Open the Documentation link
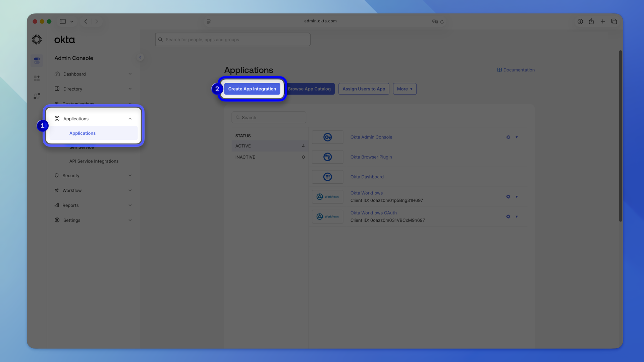Viewport: 644px width, 362px height. coord(516,70)
